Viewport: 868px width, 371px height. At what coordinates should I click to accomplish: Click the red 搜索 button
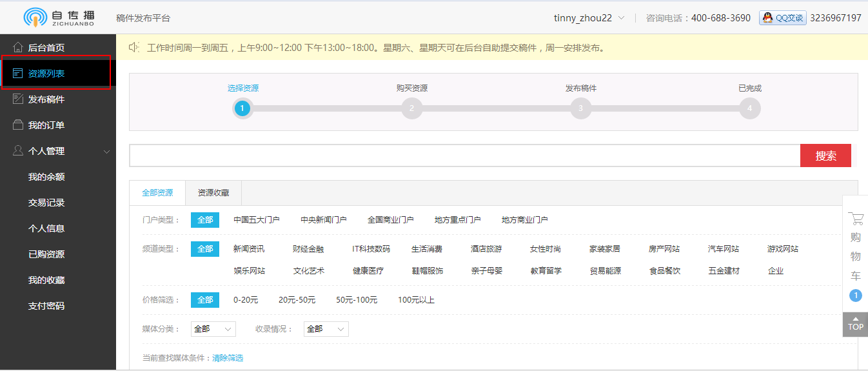825,155
